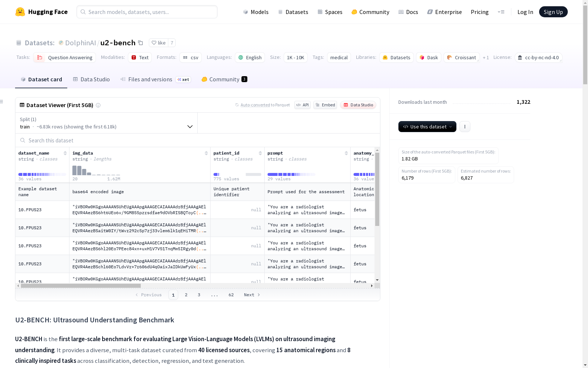Click the table horizontal scrollbar thumb
This screenshot has width=588, height=368.
pyautogui.click(x=81, y=286)
